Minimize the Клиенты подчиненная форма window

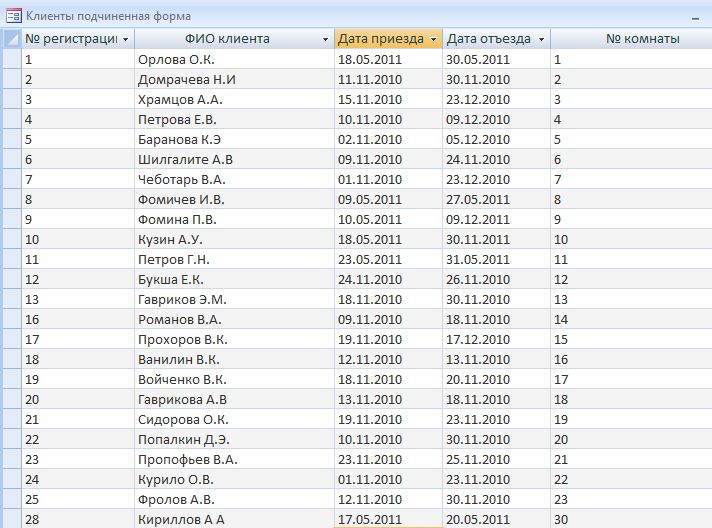pyautogui.click(x=695, y=18)
